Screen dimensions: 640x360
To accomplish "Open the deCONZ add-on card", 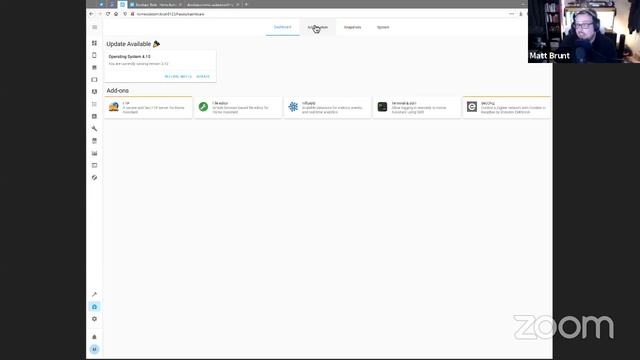I will [507, 107].
